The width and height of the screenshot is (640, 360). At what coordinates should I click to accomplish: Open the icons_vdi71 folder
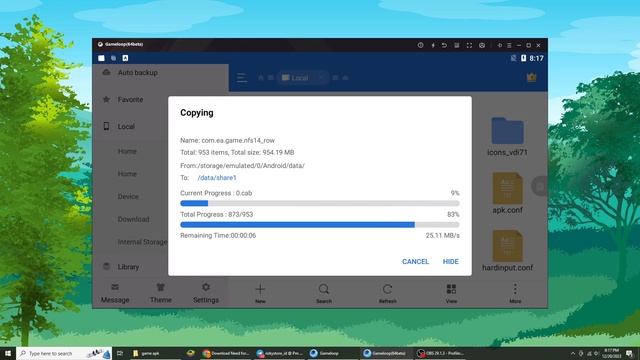point(507,136)
